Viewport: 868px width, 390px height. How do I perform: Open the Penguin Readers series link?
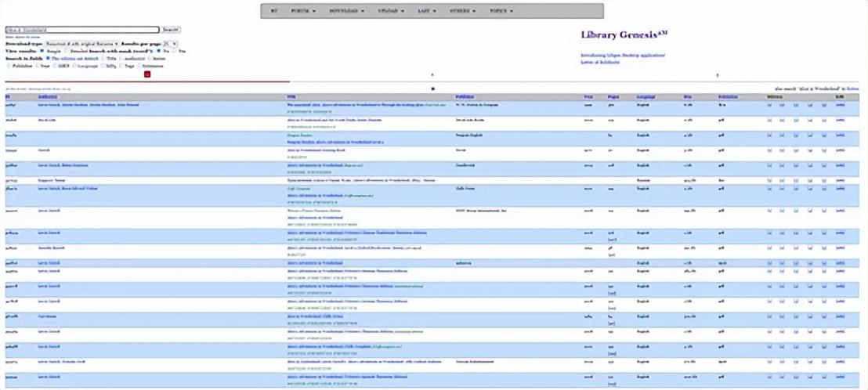tap(300, 135)
